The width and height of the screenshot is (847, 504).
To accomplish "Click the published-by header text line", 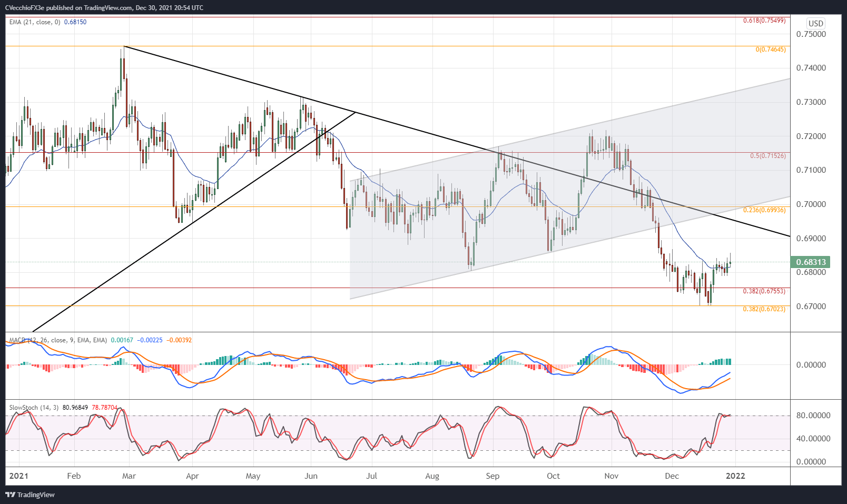I will point(105,8).
